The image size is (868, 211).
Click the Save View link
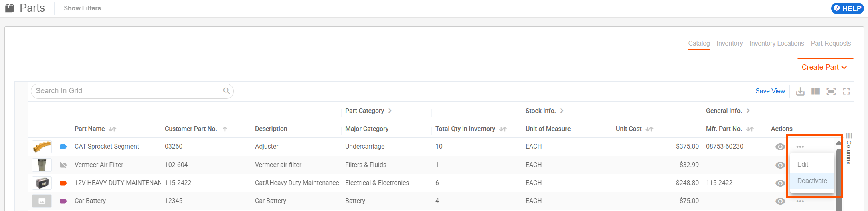(770, 91)
